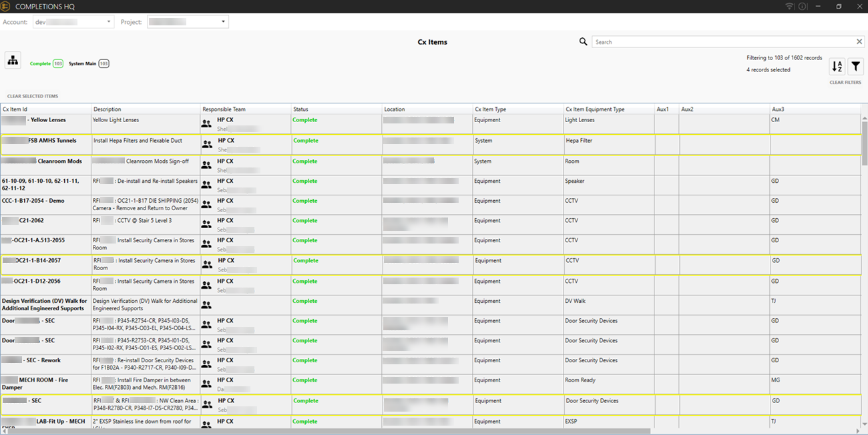
Task: Click the info circle icon in title bar
Action: tap(802, 7)
